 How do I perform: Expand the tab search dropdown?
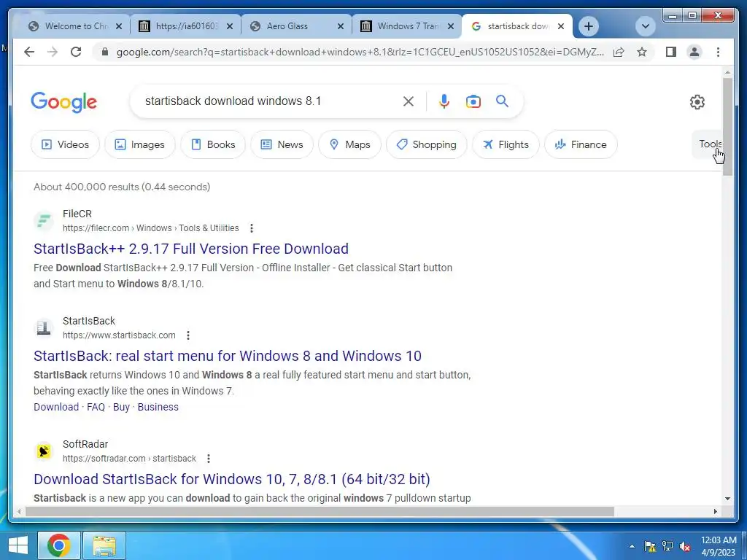point(646,26)
